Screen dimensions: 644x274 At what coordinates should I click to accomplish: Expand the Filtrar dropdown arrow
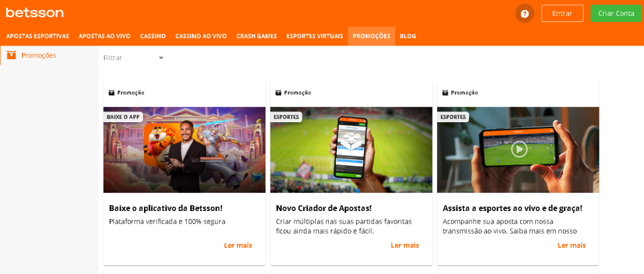coord(161,58)
